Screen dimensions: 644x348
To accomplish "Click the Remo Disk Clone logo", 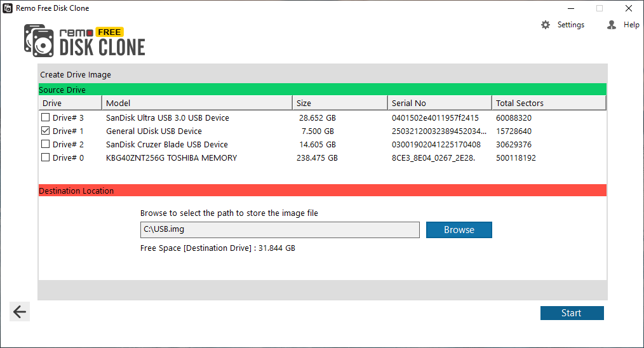I will tap(84, 40).
